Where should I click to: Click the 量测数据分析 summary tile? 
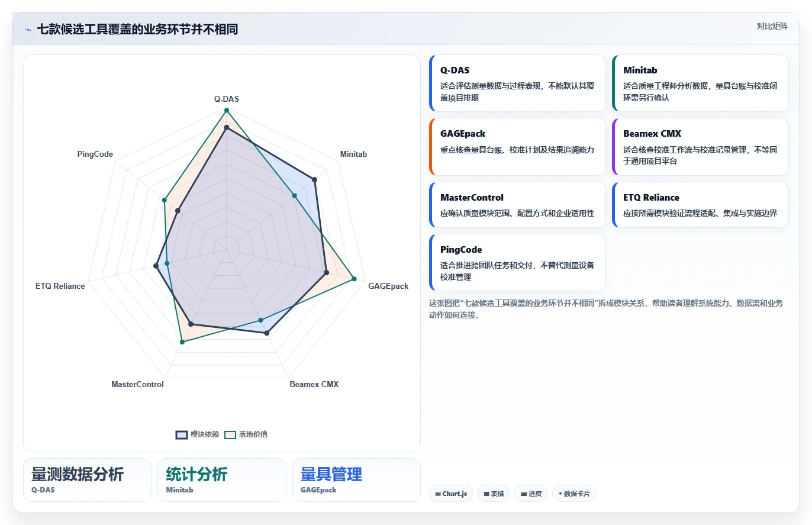pos(87,480)
